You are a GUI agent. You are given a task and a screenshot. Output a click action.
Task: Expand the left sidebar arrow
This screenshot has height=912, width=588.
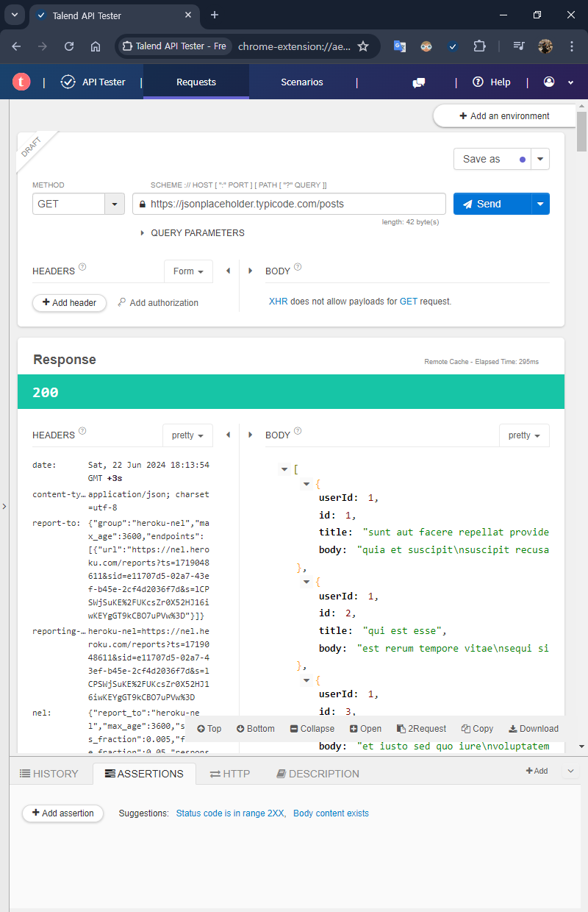[4, 506]
